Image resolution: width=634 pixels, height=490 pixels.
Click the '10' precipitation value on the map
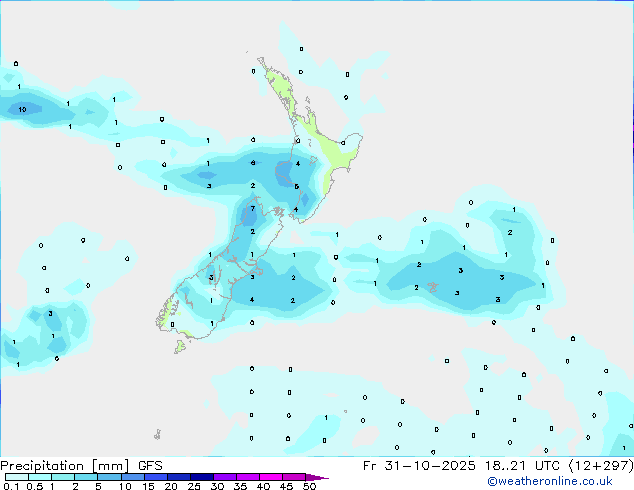coord(22,109)
